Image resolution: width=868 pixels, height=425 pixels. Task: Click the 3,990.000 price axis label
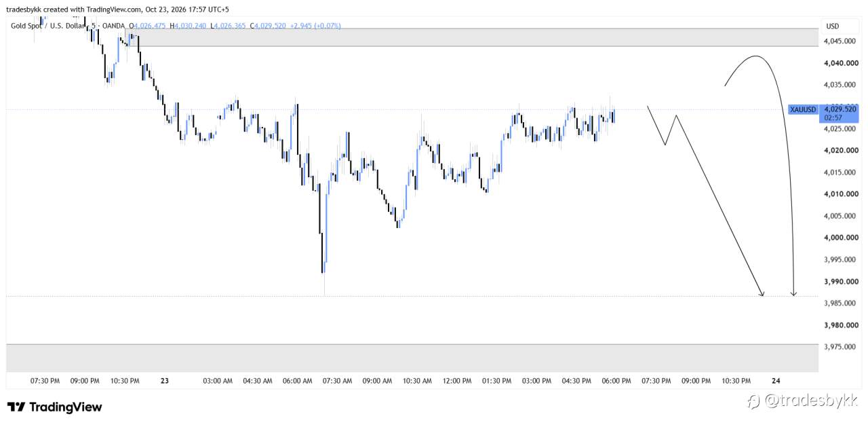pos(840,282)
